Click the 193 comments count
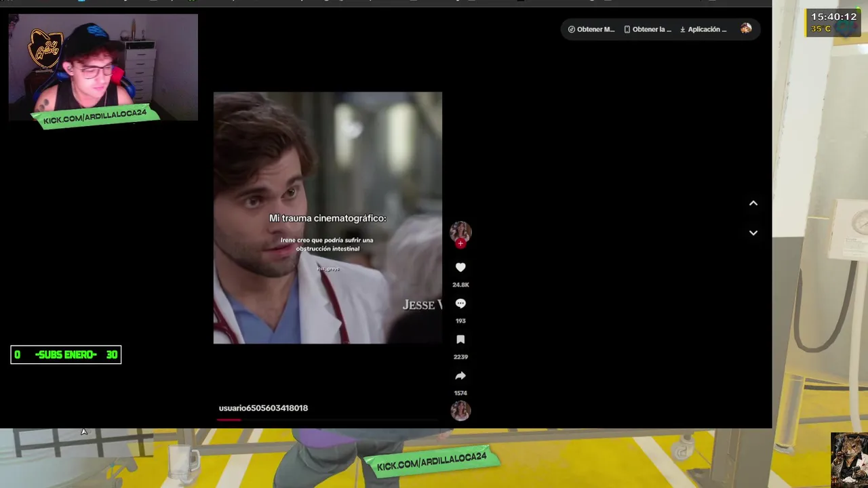The width and height of the screenshot is (868, 488). click(x=460, y=321)
